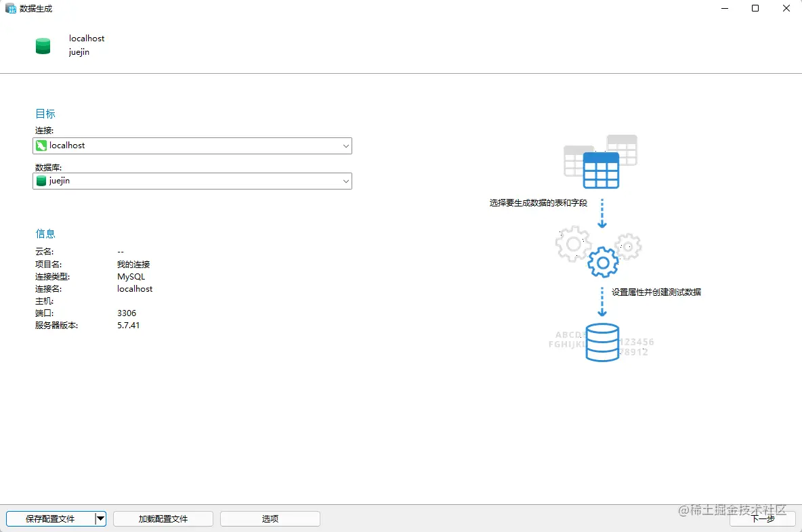Open the 数据库 dropdown arrow
The image size is (802, 532).
(x=345, y=181)
